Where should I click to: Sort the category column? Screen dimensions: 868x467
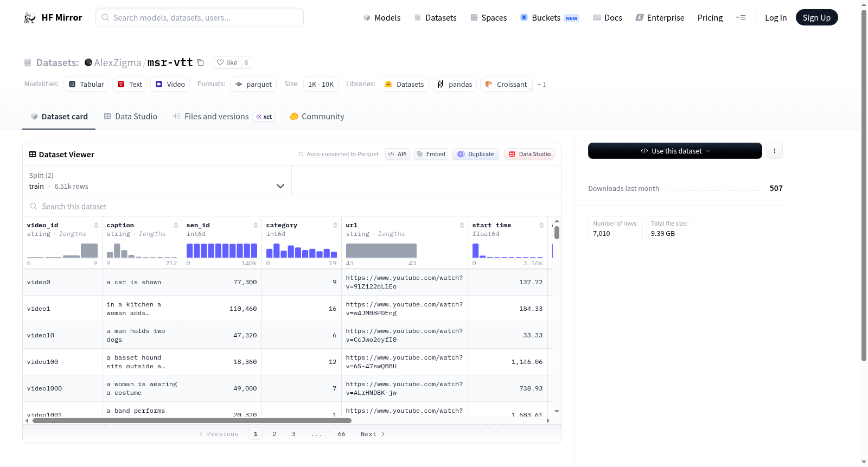pos(335,225)
